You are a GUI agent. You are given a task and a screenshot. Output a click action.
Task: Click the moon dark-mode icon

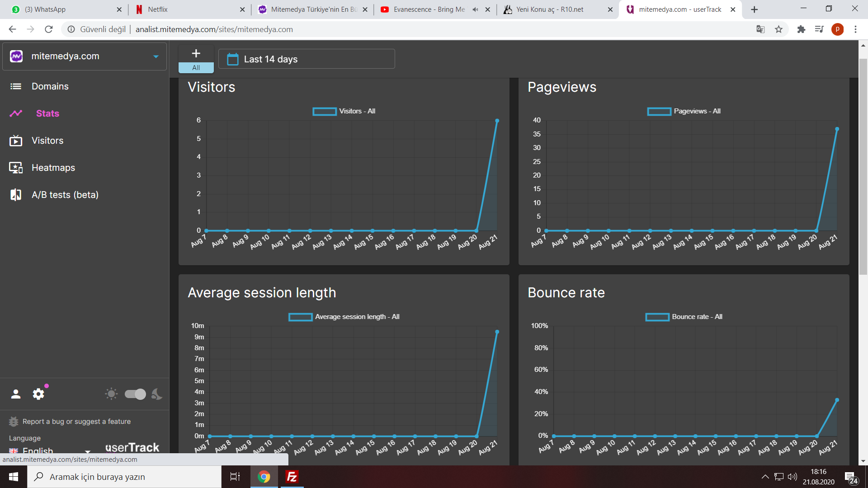coord(156,394)
